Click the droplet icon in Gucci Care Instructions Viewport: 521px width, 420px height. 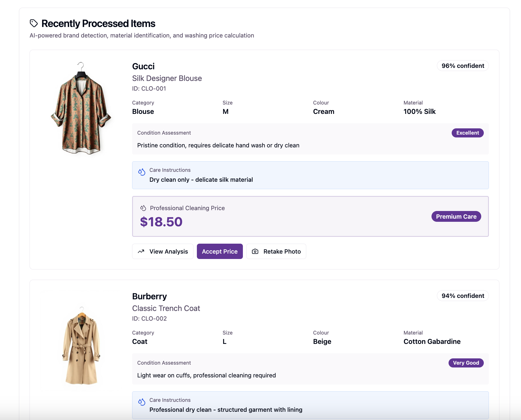click(x=141, y=172)
